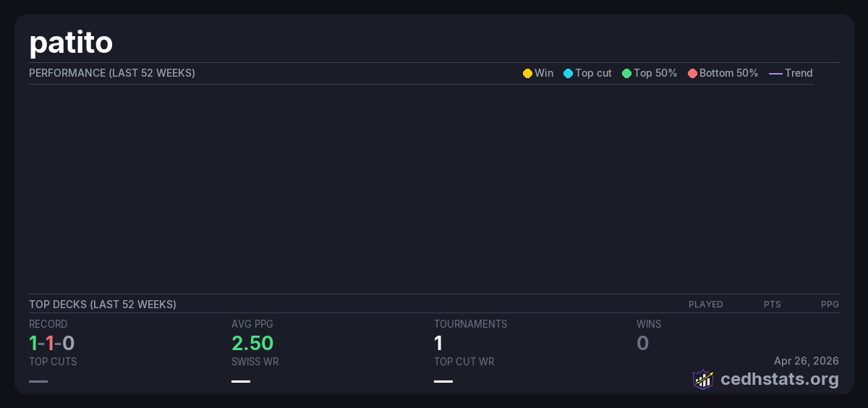This screenshot has width=868, height=408.
Task: Click the purple Trend line marker
Action: click(775, 73)
